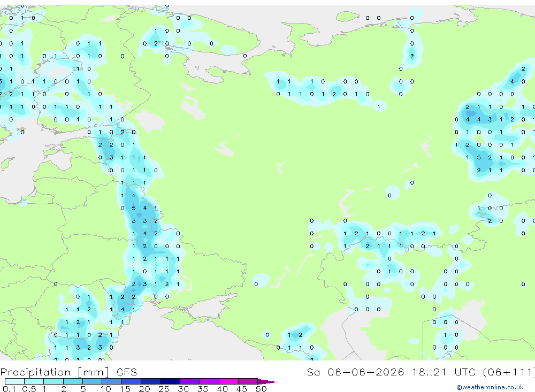Click the legend's above-50 arrow tip
This screenshot has height=392, width=535.
tap(267, 382)
